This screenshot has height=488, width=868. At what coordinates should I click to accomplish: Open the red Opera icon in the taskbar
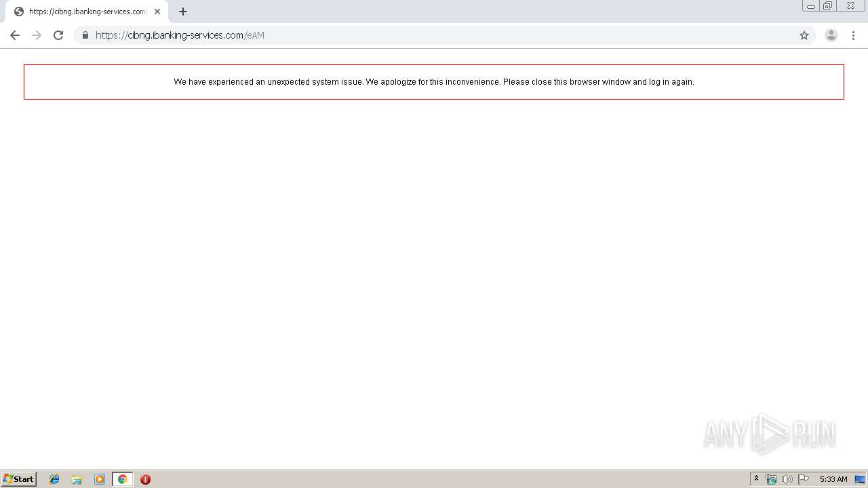[145, 479]
